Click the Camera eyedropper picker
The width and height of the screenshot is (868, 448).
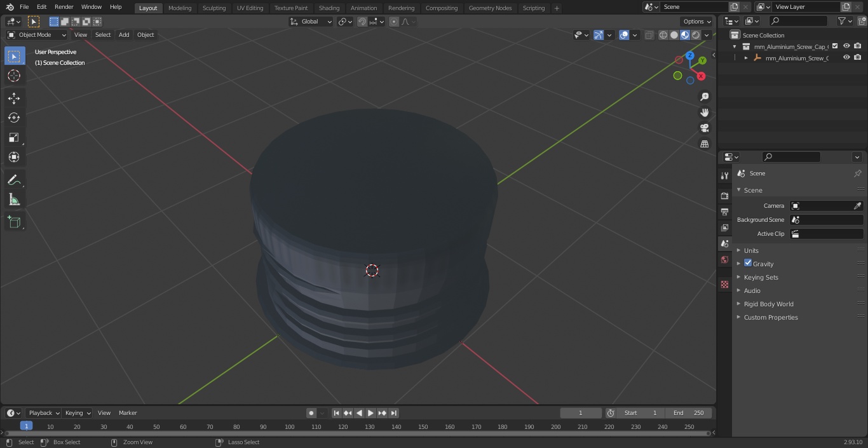pyautogui.click(x=857, y=206)
